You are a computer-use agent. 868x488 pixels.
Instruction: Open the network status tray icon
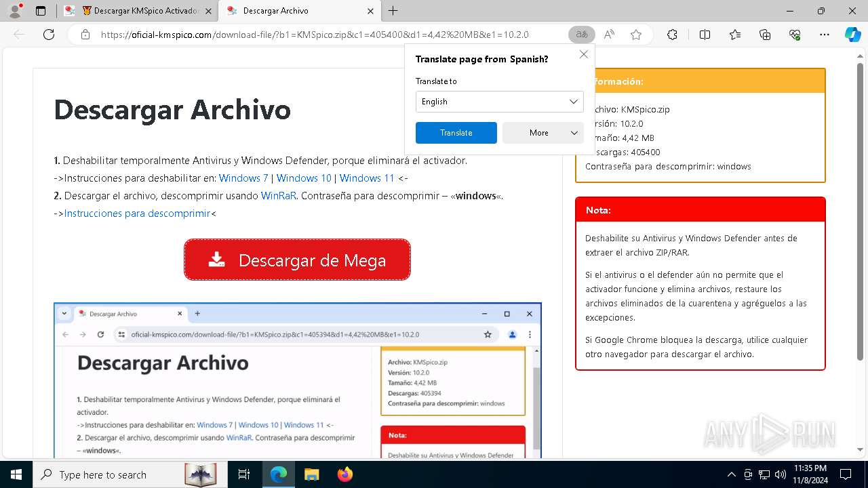pos(764,474)
